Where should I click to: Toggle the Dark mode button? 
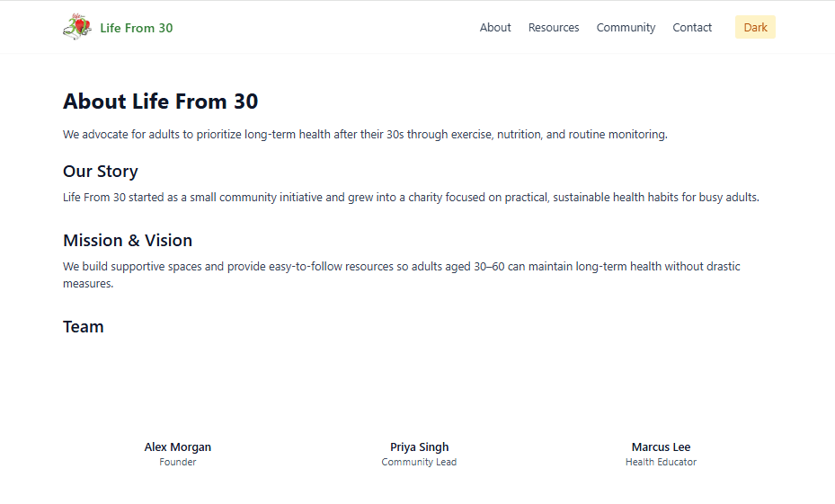pyautogui.click(x=755, y=27)
